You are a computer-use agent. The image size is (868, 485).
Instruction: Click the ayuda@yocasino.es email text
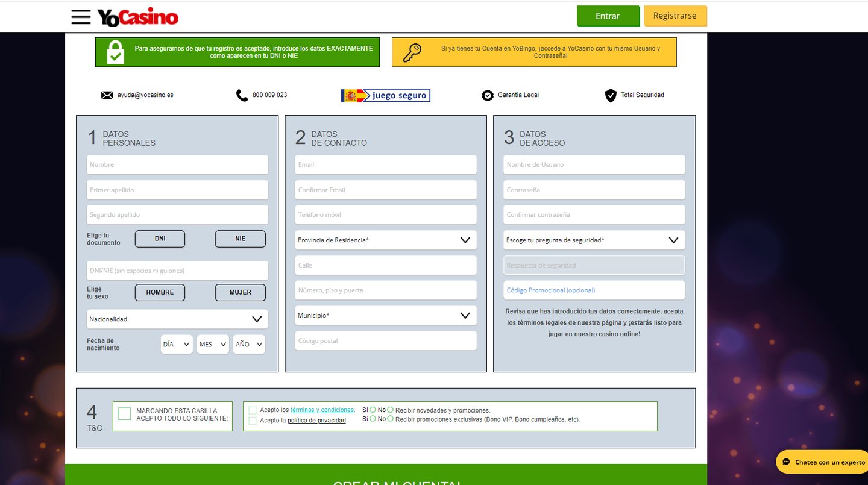click(x=145, y=95)
